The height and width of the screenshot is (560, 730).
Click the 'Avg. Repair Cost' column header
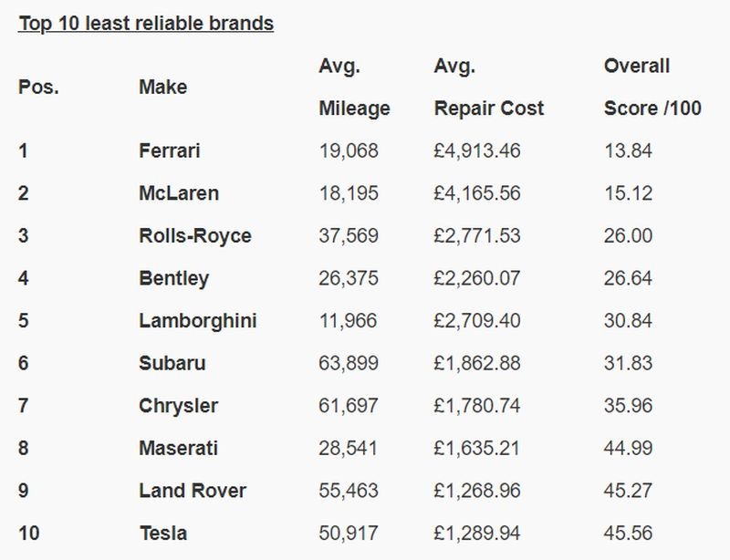point(488,88)
